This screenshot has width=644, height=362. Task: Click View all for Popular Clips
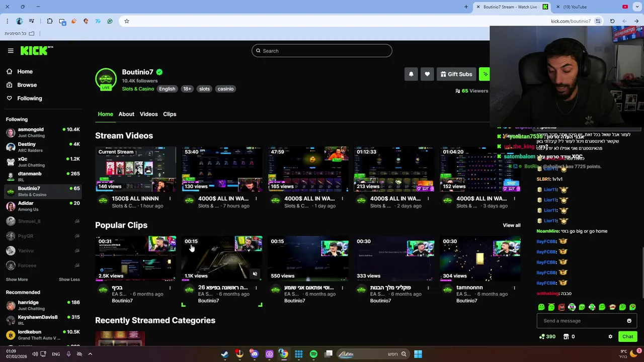coord(512,225)
